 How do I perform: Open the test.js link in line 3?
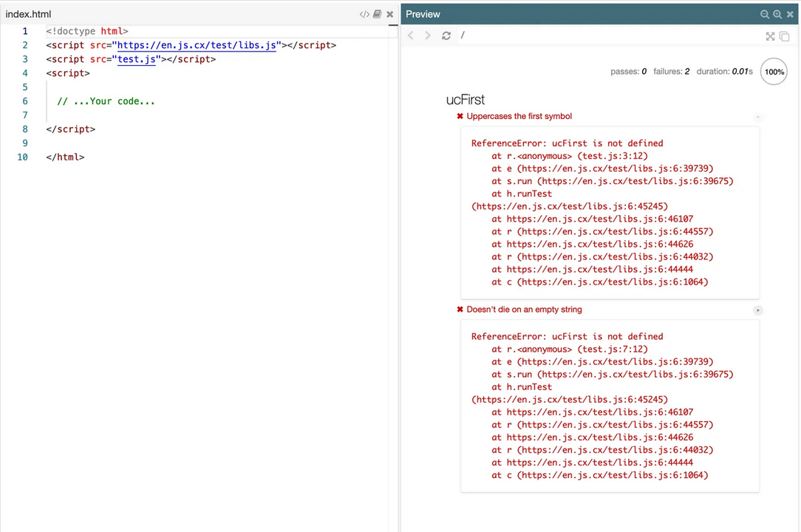pyautogui.click(x=137, y=59)
